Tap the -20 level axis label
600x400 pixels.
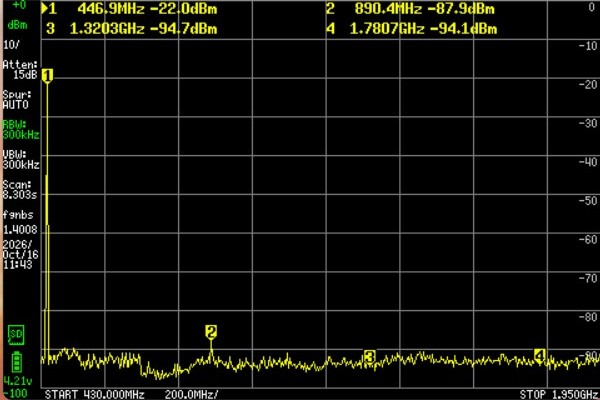[588, 84]
